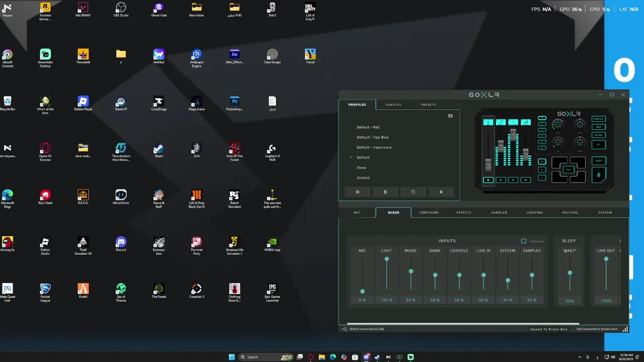Image resolution: width=644 pixels, height=362 pixels.
Task: Click the LINE OUT slider handle
Action: 606,259
